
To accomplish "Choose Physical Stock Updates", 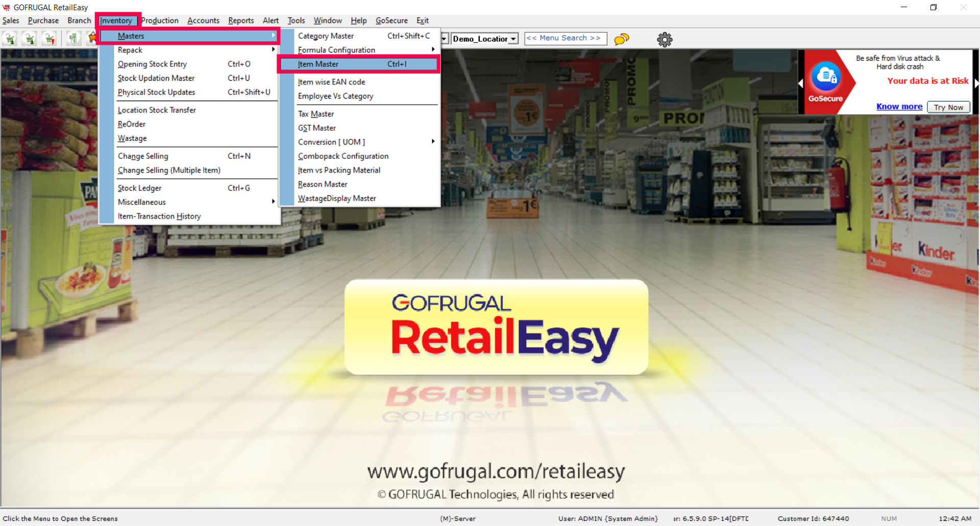I will click(x=189, y=92).
